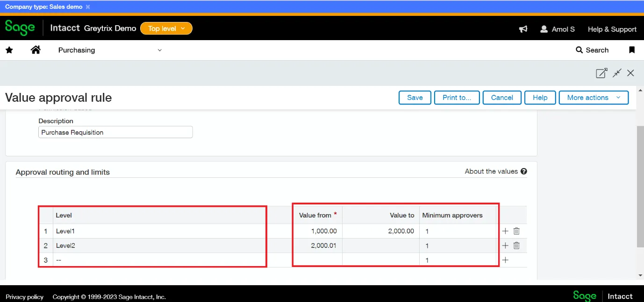Click the bookmark icon beside Search

click(x=632, y=50)
